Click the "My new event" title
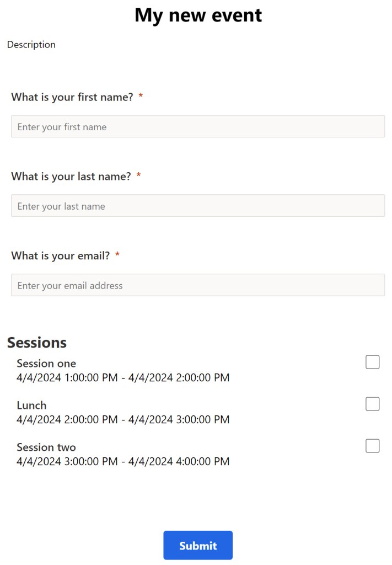This screenshot has width=392, height=565. tap(198, 15)
